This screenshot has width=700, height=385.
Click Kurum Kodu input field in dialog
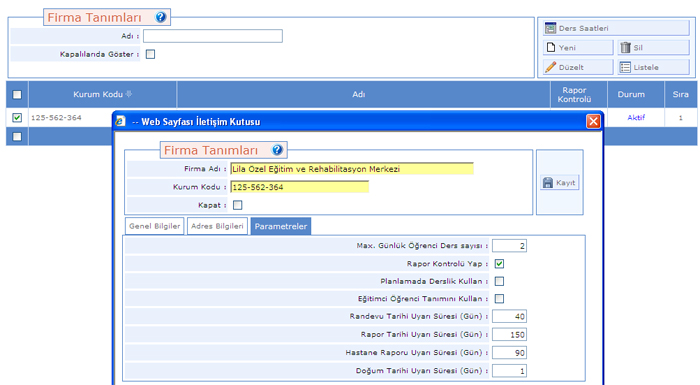point(300,187)
